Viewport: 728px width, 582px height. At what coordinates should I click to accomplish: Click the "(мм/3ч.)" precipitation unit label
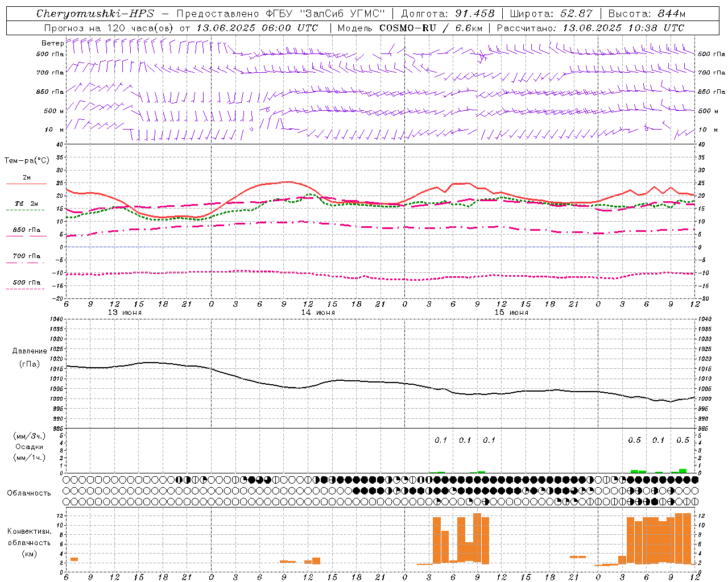[30, 436]
